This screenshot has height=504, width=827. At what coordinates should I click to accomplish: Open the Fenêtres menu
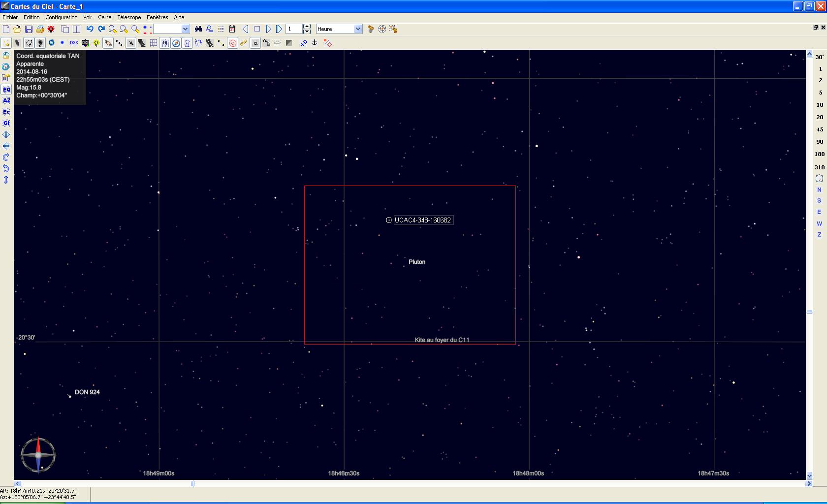(158, 17)
